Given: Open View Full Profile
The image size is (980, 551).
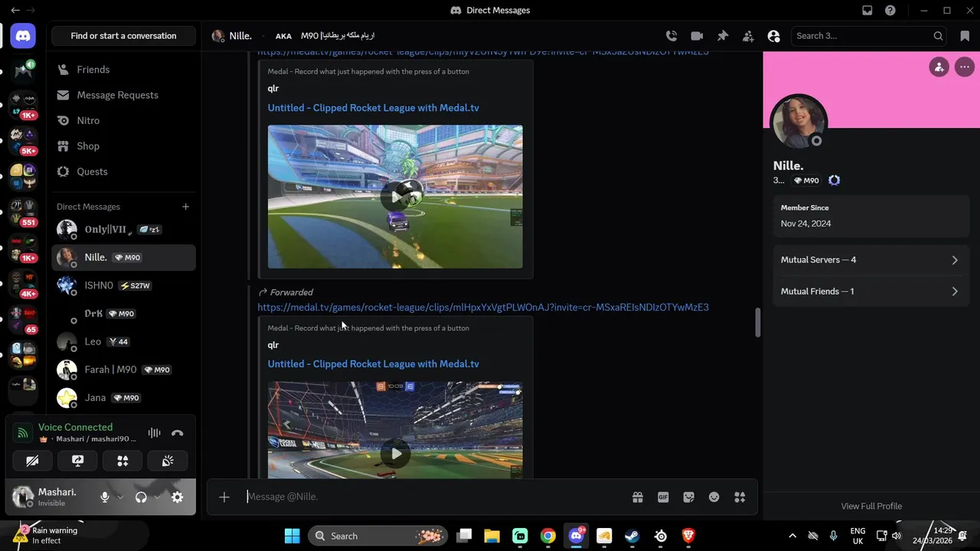Looking at the screenshot, I should (871, 506).
